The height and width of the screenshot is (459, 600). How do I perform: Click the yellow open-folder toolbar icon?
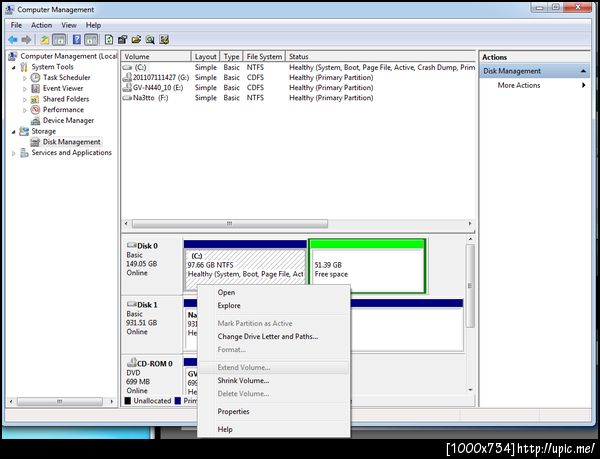point(136,39)
